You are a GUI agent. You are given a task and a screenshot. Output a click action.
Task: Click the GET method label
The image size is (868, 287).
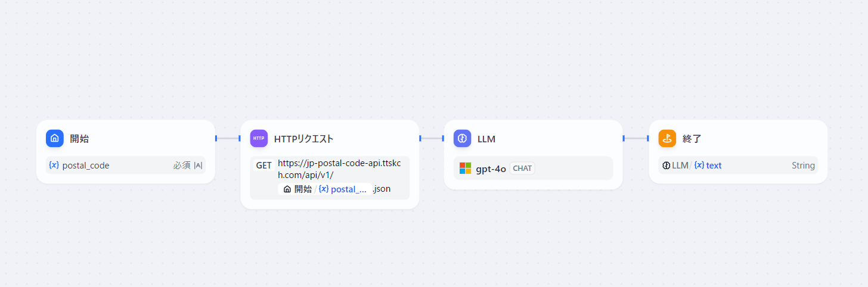(x=263, y=165)
